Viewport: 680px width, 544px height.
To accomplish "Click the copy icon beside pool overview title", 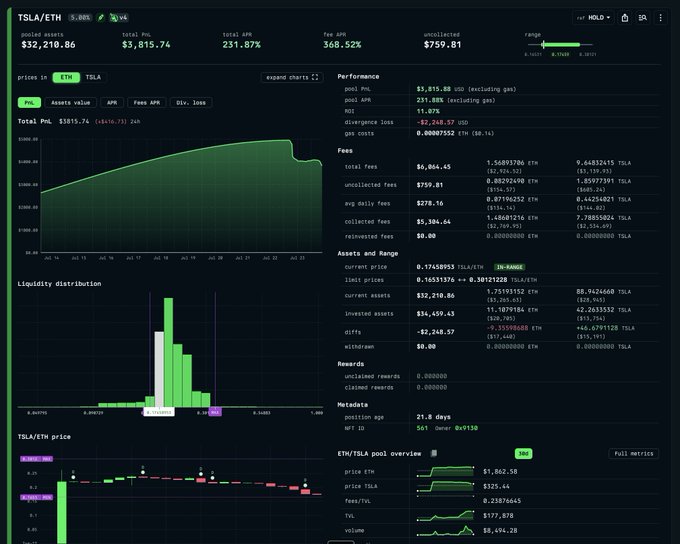I will [x=433, y=453].
